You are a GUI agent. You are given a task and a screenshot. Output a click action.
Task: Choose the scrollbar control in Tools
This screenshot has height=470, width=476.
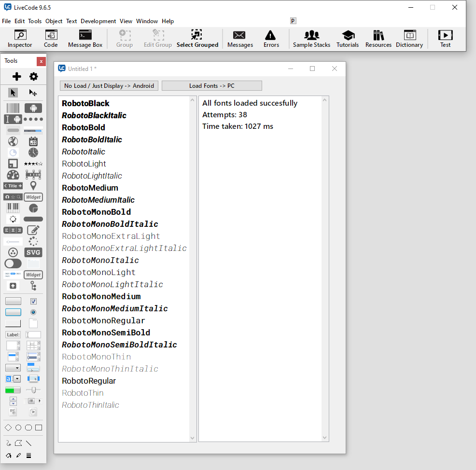click(x=33, y=401)
